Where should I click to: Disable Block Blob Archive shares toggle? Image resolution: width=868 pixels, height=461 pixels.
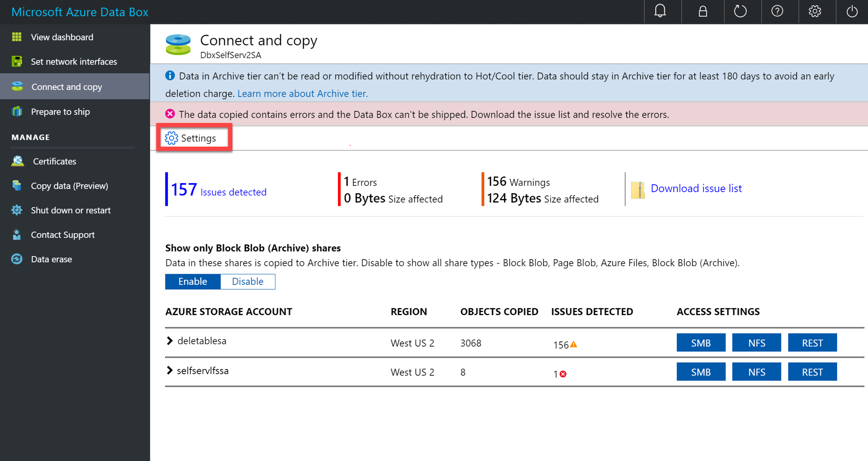click(248, 281)
